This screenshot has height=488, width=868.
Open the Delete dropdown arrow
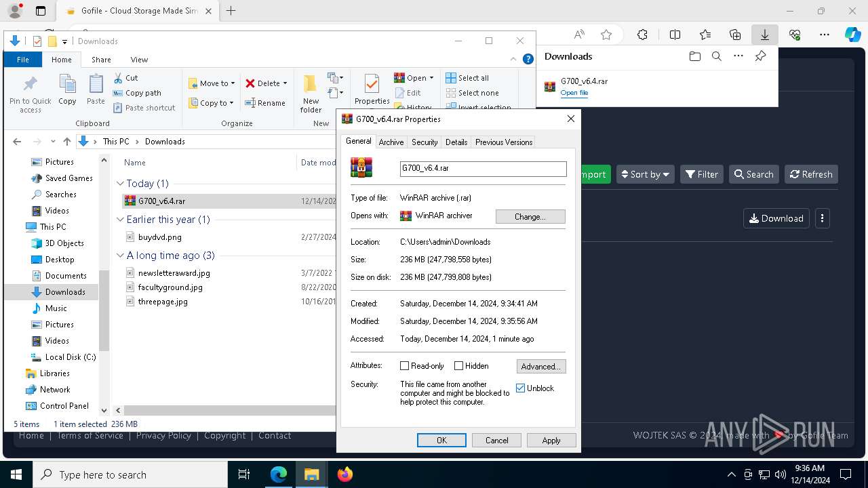285,83
